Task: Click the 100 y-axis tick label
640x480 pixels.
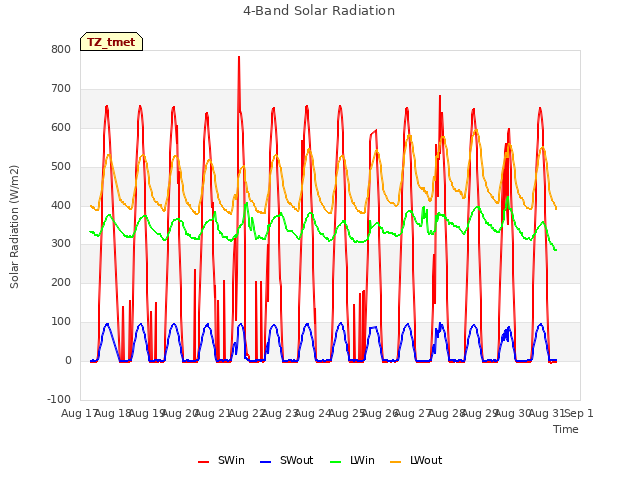Action: click(x=61, y=322)
